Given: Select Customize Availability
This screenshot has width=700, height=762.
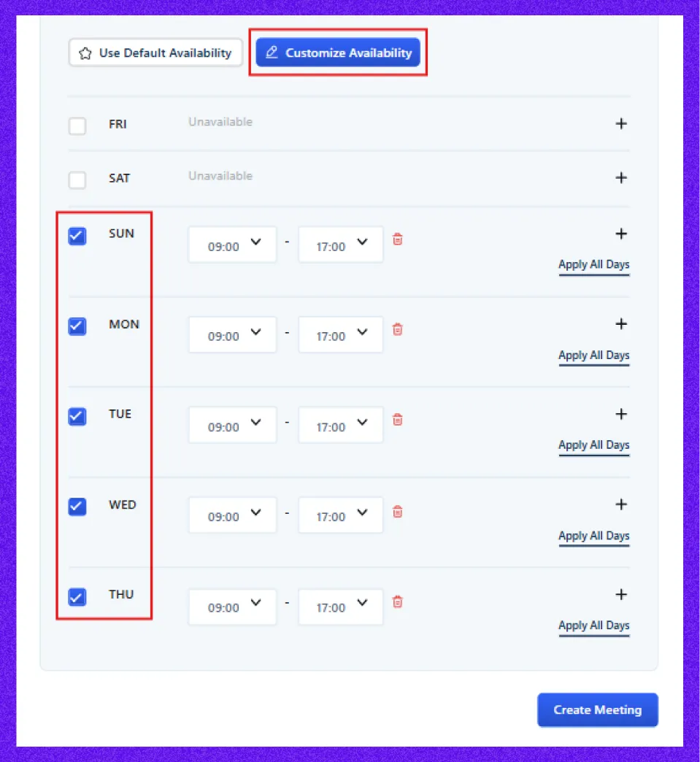Looking at the screenshot, I should pos(338,53).
